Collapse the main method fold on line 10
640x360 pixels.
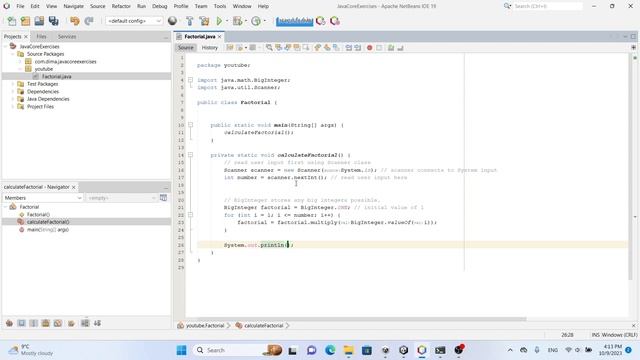point(191,125)
